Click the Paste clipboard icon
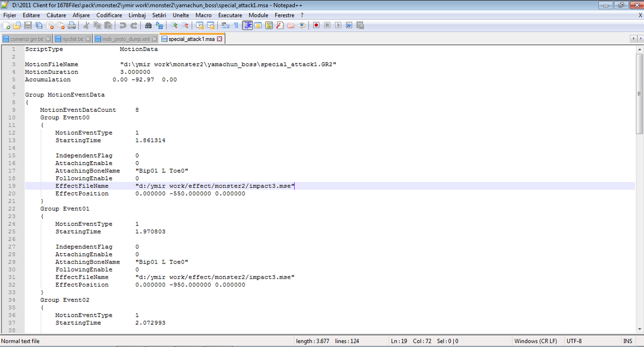Screen dimensions: 644x347 click(x=108, y=25)
